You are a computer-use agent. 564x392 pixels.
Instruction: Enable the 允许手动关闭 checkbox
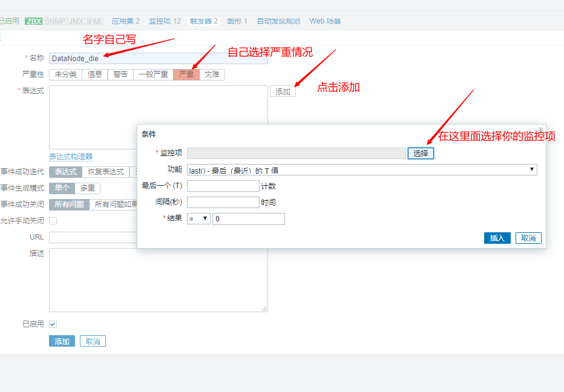click(x=53, y=220)
